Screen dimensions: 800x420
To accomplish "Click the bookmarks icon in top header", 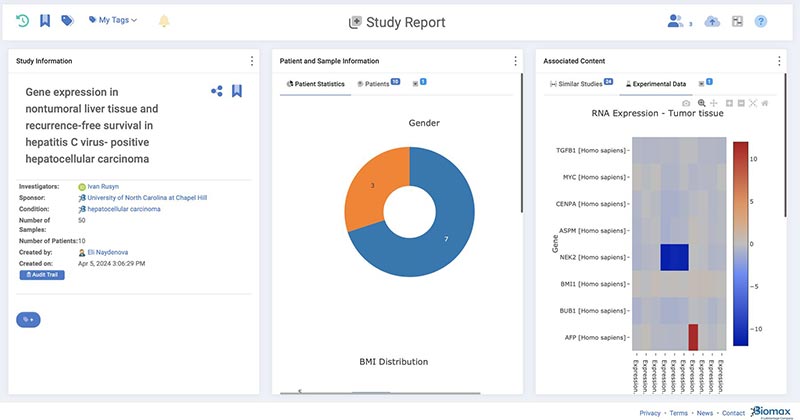I will click(45, 20).
